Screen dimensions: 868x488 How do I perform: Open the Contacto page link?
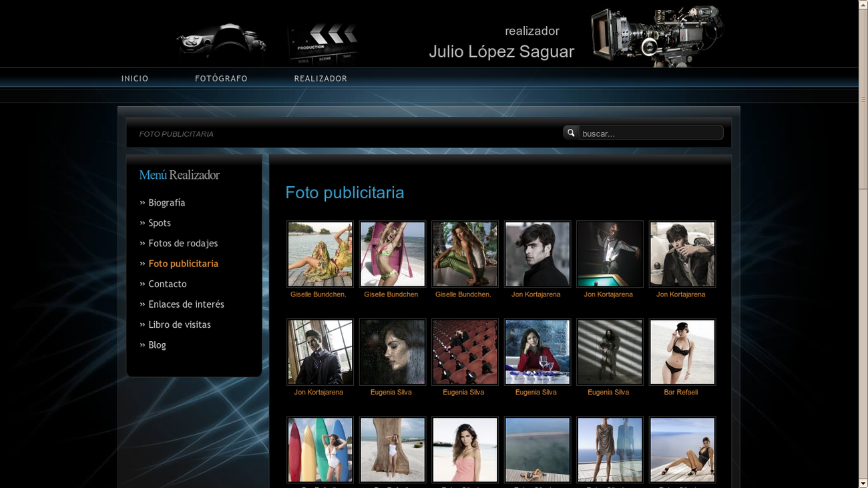coord(167,284)
